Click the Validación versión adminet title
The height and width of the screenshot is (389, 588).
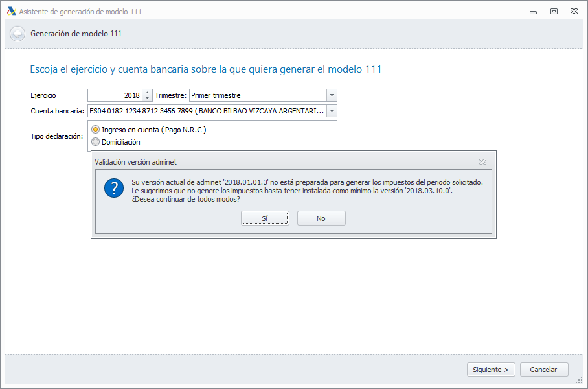point(136,162)
